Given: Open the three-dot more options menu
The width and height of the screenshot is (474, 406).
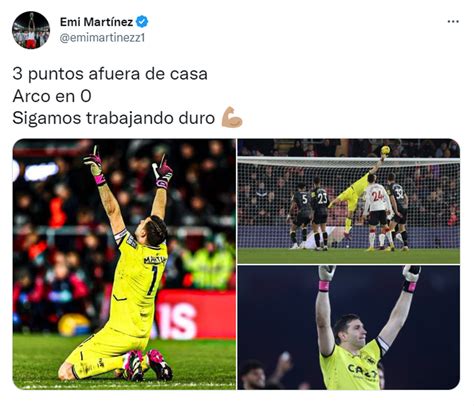Looking at the screenshot, I should click(453, 22).
